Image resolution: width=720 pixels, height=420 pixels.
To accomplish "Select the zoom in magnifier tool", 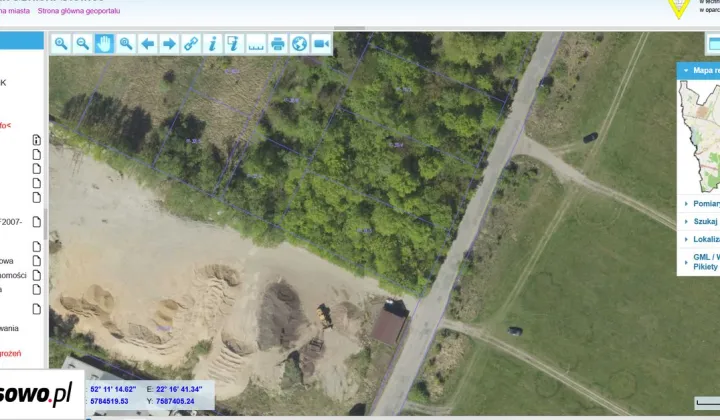I will pos(61,44).
